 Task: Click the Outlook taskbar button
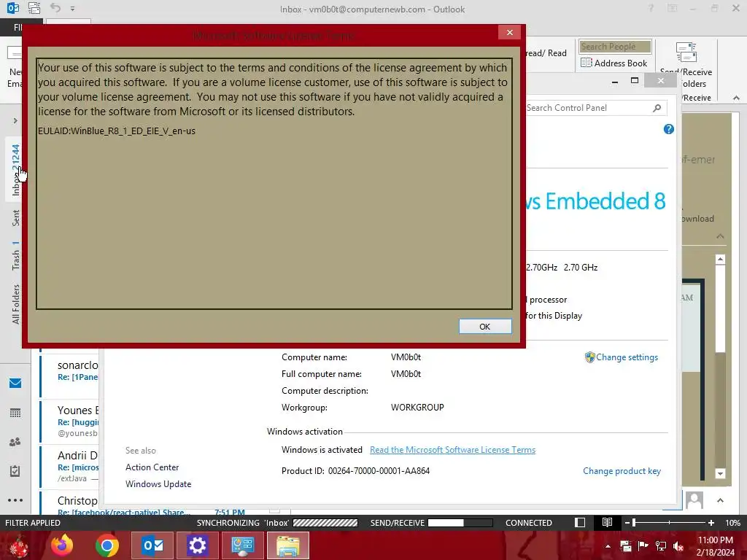152,545
